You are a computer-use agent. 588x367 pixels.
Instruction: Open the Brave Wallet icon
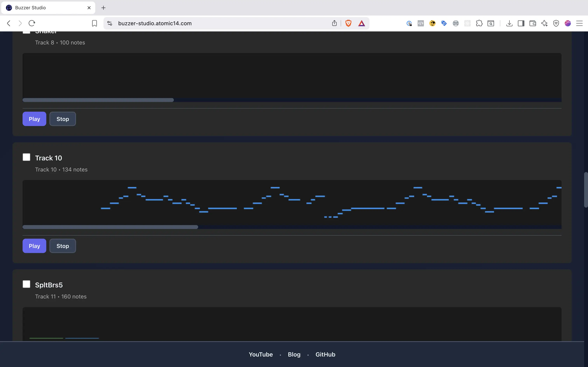click(533, 23)
